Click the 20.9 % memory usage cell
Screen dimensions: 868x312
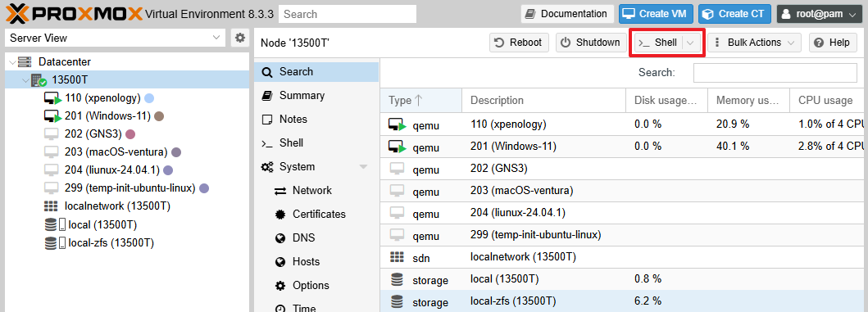pos(748,124)
